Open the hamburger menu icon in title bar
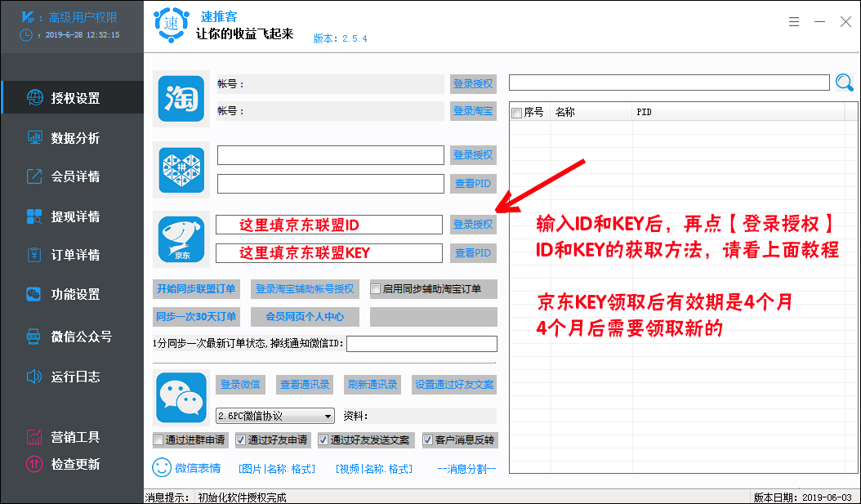Viewport: 861px width, 504px height. pyautogui.click(x=794, y=22)
